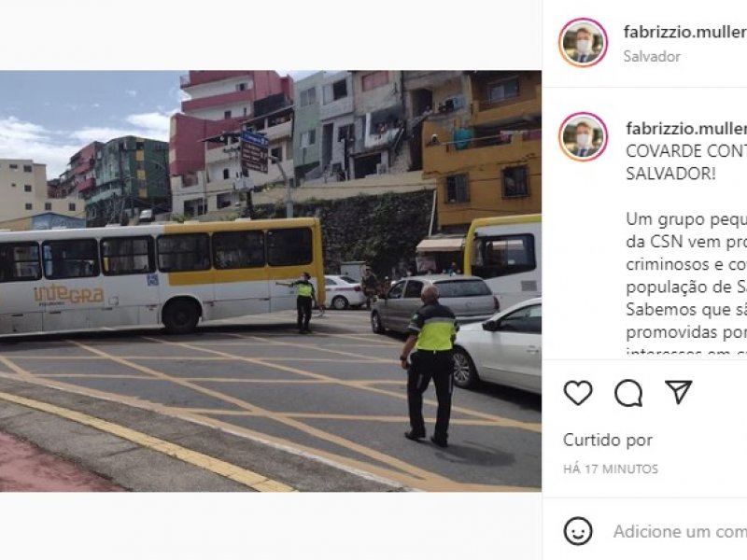
Task: Like the post with the heart icon
Action: tap(578, 393)
